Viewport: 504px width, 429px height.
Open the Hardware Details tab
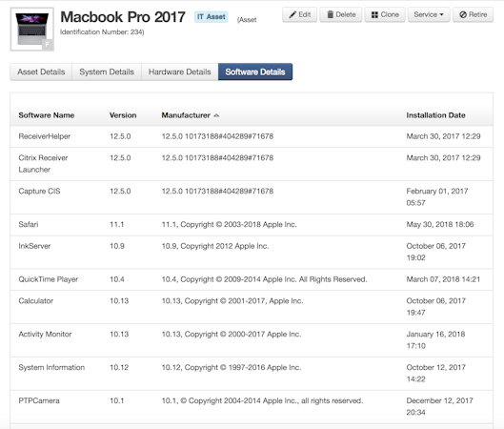[x=180, y=71]
